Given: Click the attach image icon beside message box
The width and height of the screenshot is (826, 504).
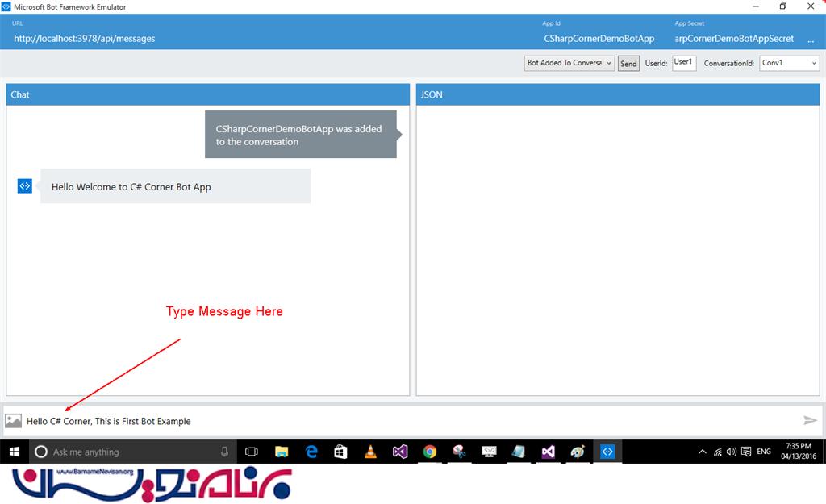Looking at the screenshot, I should [x=13, y=421].
